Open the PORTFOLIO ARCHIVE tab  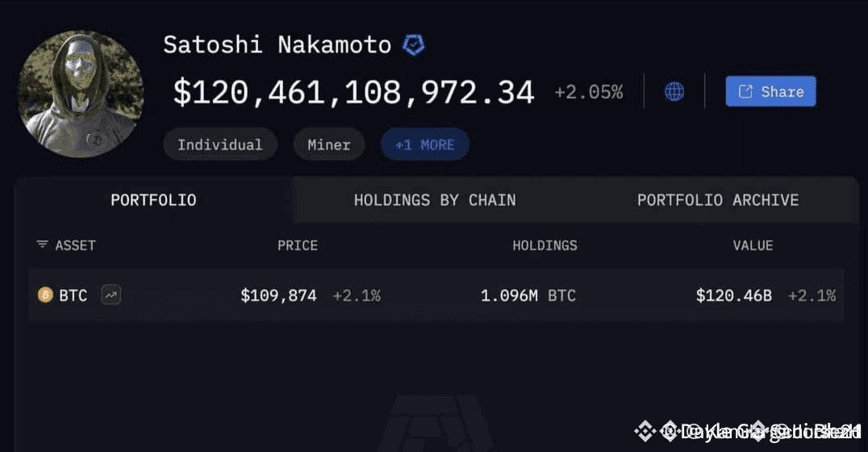(718, 200)
